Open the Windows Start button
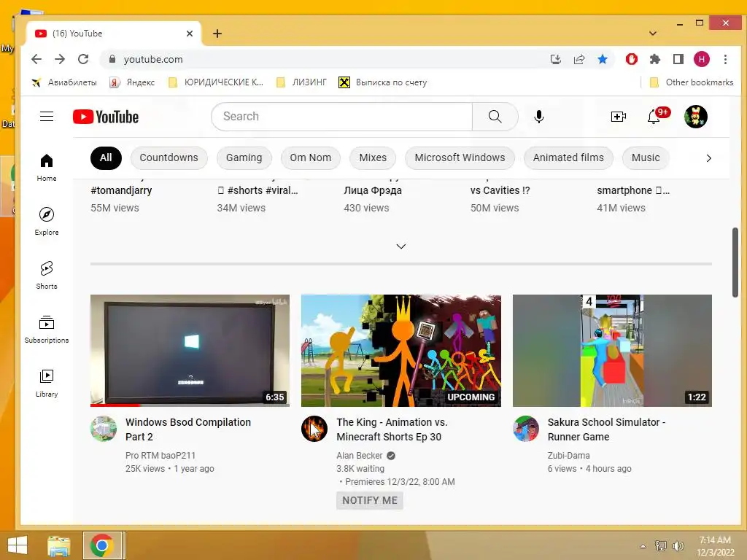This screenshot has width=747, height=560. pyautogui.click(x=18, y=545)
